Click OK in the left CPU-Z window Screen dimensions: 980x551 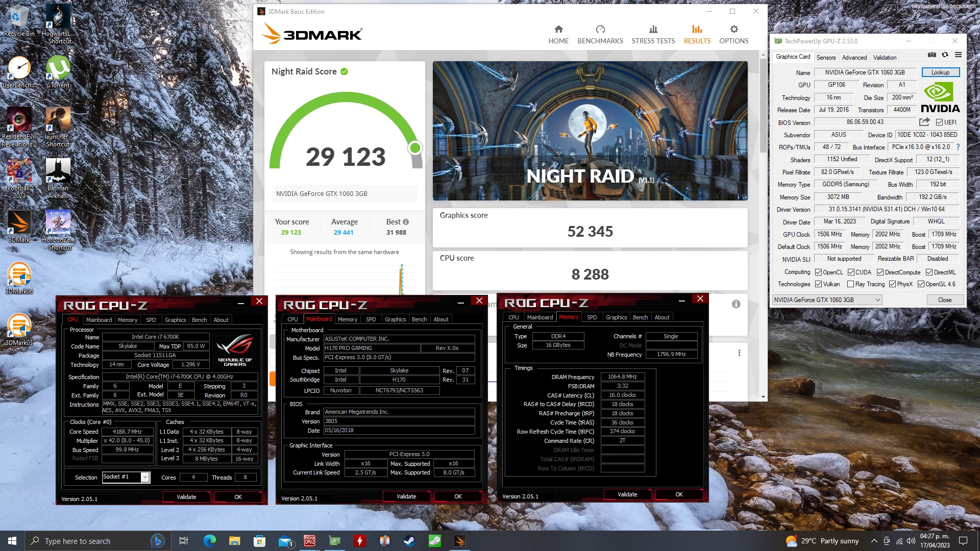pyautogui.click(x=238, y=497)
